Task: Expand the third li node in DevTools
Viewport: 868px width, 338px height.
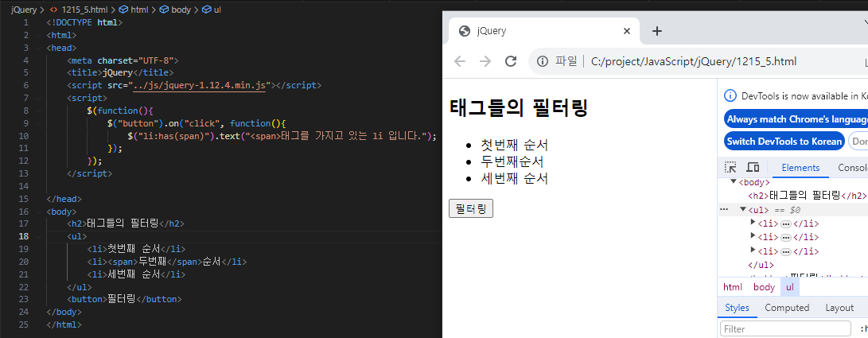Action: pos(753,250)
